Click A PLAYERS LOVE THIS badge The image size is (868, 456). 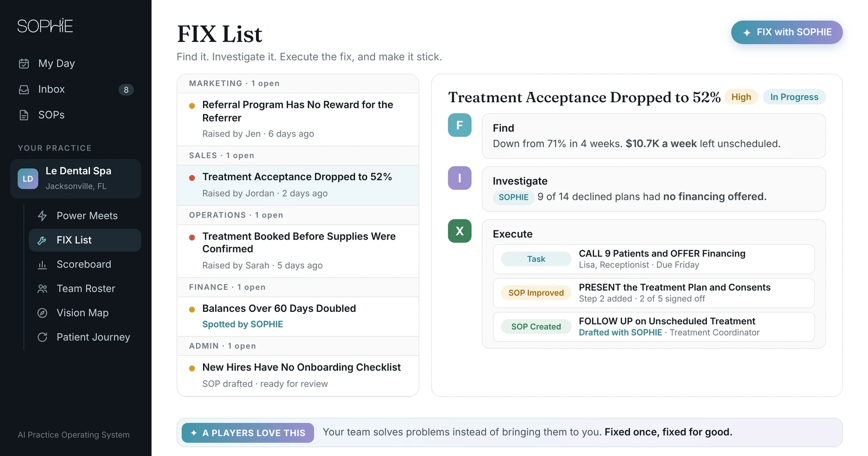(x=248, y=433)
